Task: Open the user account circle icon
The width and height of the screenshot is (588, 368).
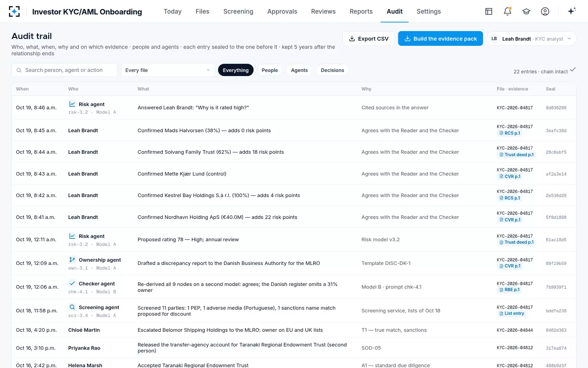Action: click(x=545, y=11)
